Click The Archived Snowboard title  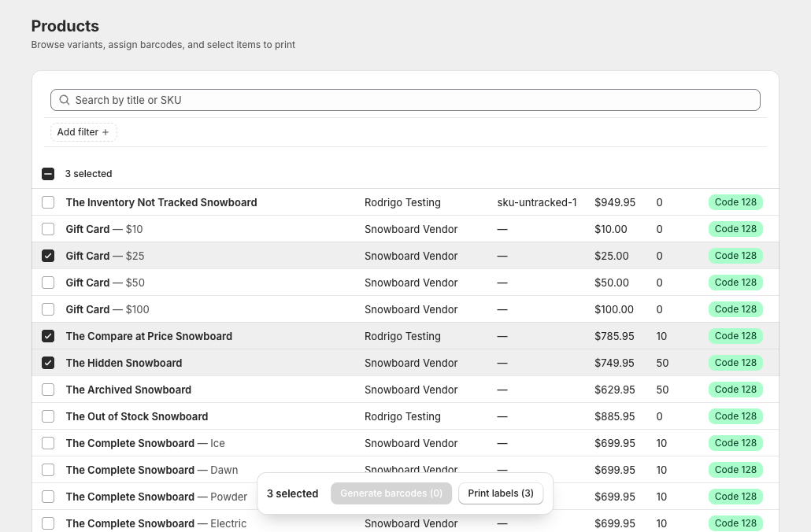[x=128, y=390]
